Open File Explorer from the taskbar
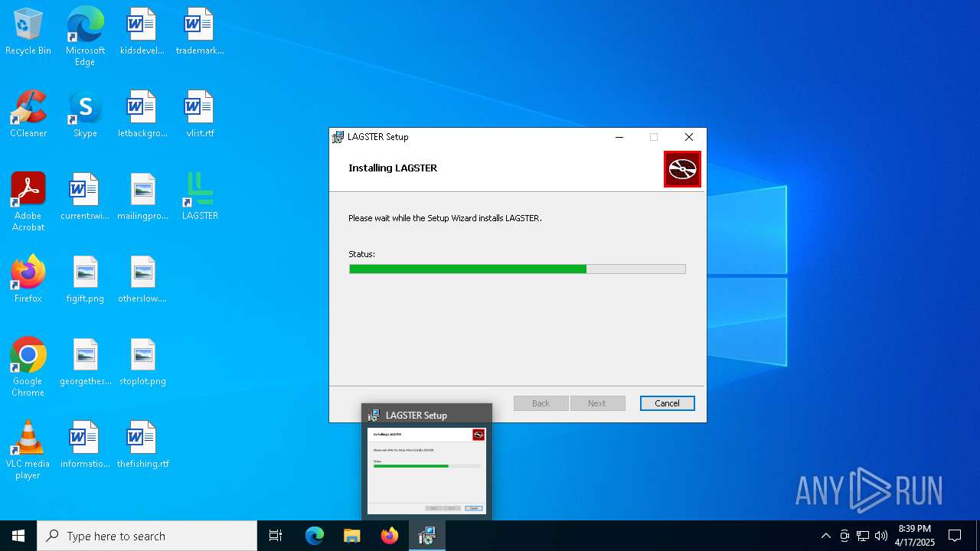Viewport: 980px width, 551px height. tap(352, 536)
